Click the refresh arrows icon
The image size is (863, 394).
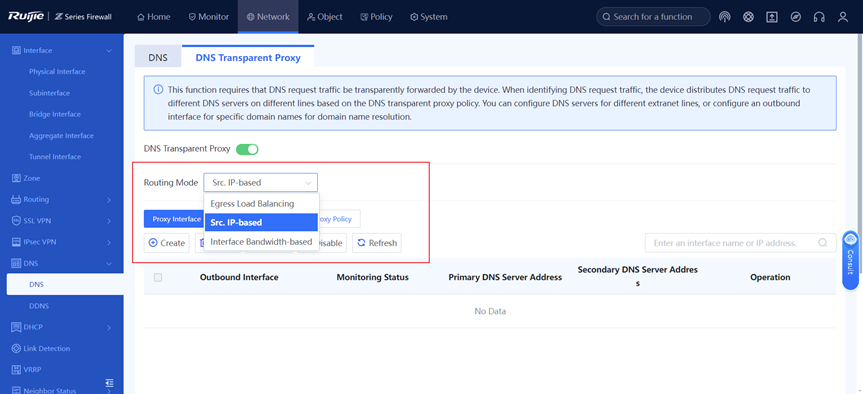pos(361,243)
